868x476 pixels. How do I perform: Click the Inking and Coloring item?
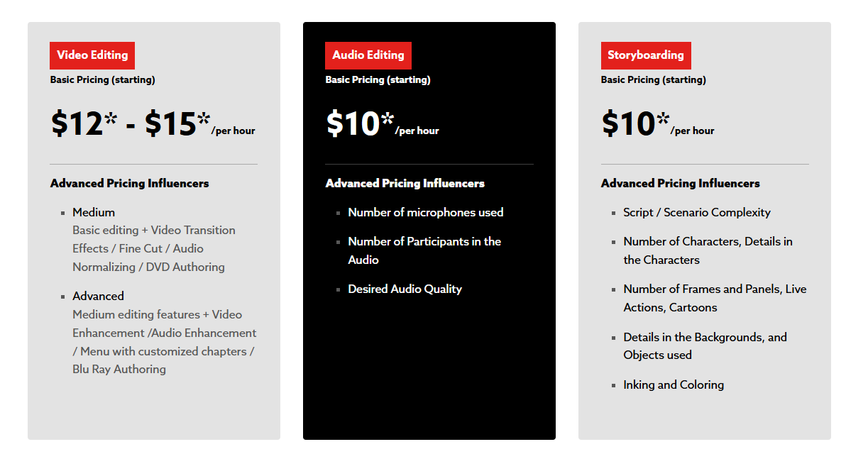tap(674, 384)
